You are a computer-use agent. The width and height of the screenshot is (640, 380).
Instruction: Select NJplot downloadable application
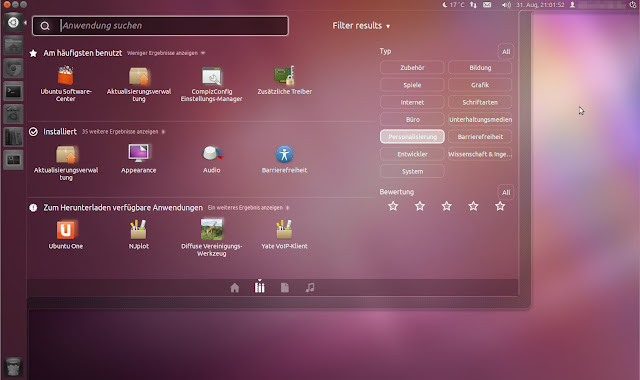coord(139,235)
